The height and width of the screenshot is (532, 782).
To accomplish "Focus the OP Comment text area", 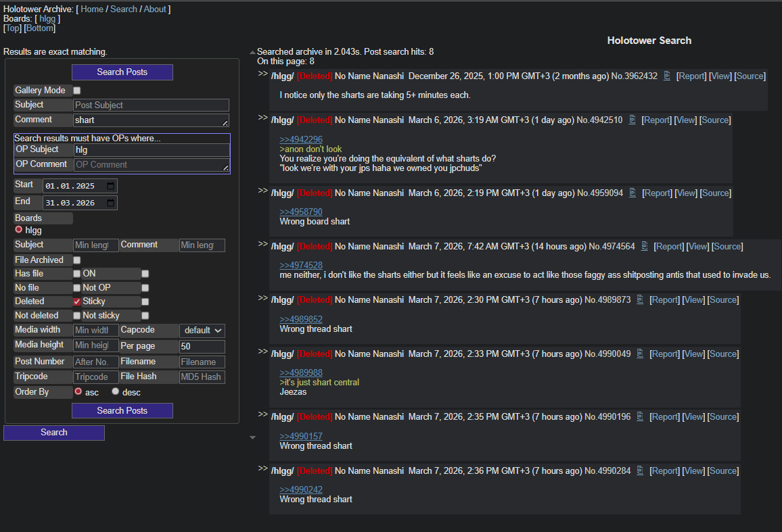I will point(152,164).
